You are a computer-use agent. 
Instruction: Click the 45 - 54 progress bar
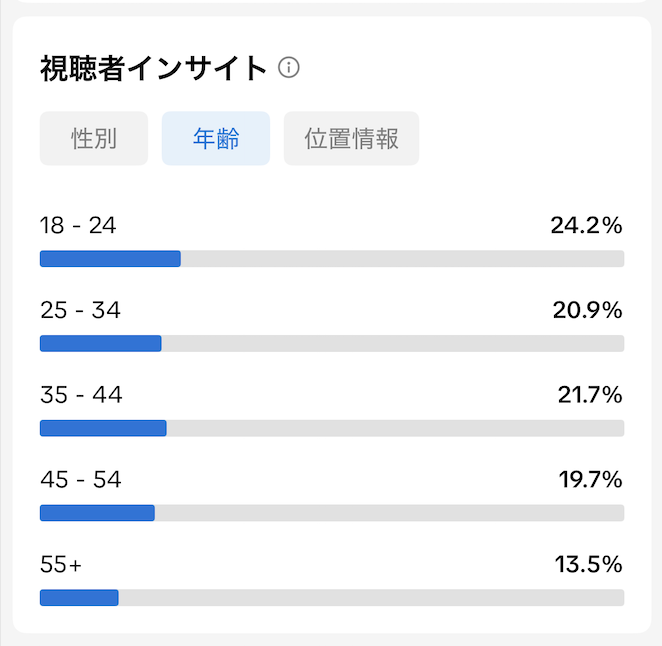(332, 513)
